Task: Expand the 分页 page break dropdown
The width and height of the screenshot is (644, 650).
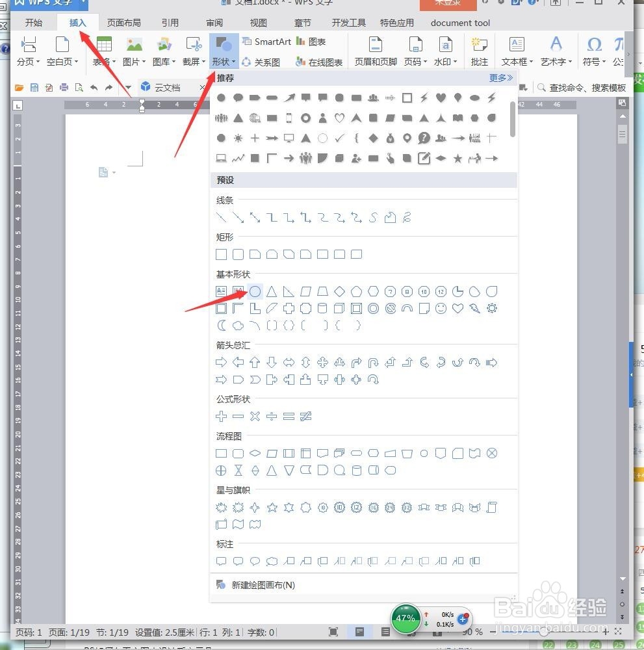Action: point(28,62)
